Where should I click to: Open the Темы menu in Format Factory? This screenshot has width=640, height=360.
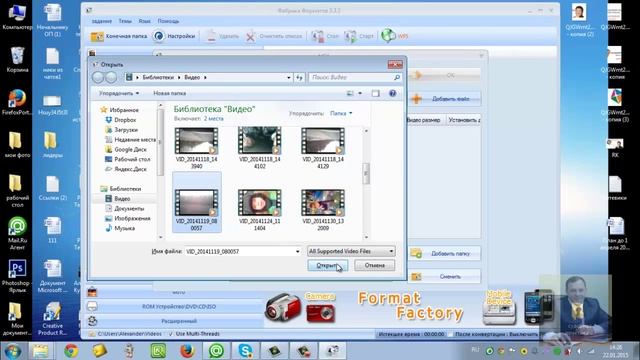[x=125, y=21]
